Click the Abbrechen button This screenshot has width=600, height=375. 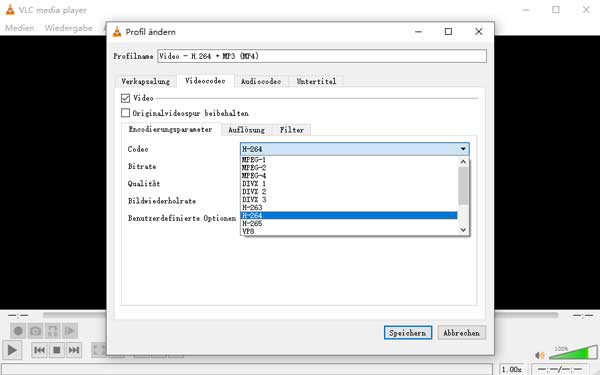[x=461, y=333]
